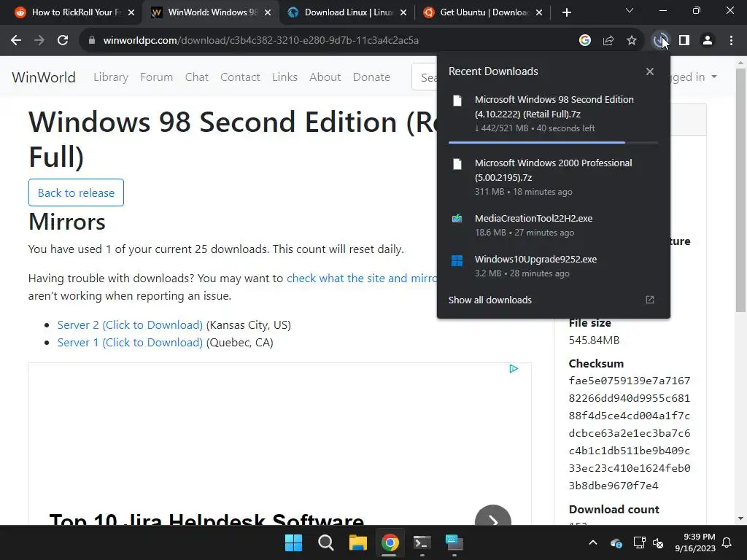Click the WinWorld search field
Screen dimensions: 747x560
coord(425,77)
